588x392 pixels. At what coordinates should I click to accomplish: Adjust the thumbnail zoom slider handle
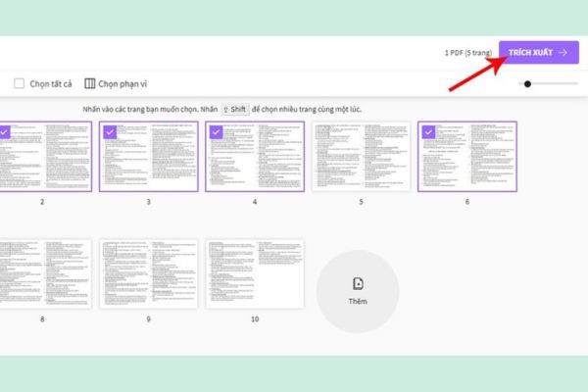pyautogui.click(x=527, y=83)
